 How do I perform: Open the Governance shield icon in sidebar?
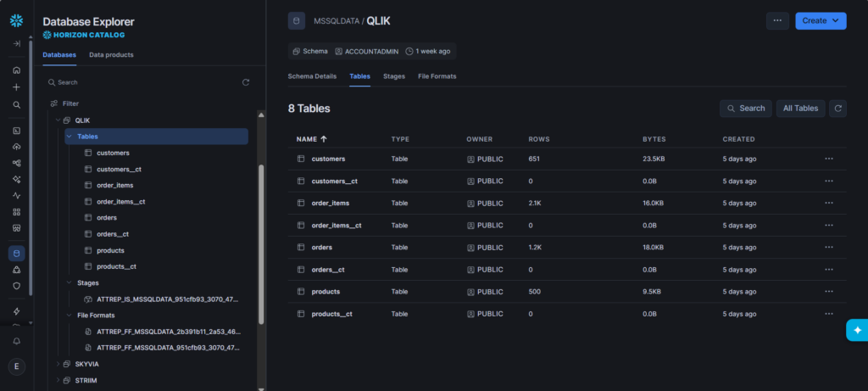17,286
